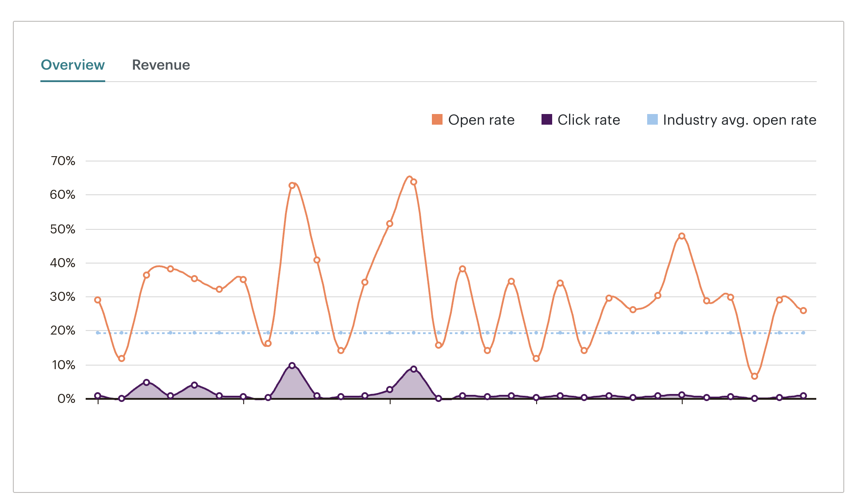Click the 70% y-axis label
854x504 pixels.
coord(63,161)
